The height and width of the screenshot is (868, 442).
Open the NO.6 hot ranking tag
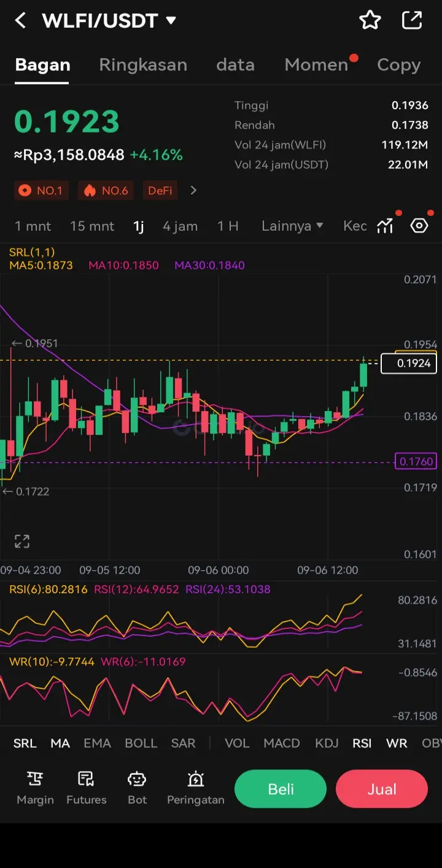click(106, 191)
